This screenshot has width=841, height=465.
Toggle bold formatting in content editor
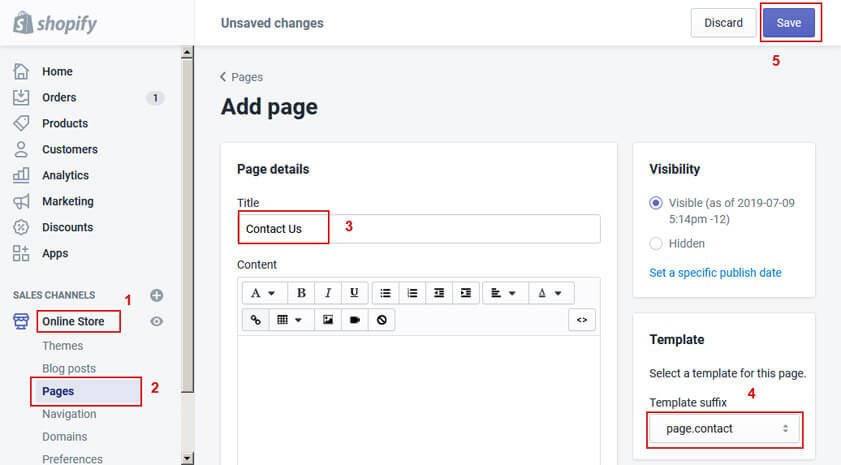pos(302,293)
